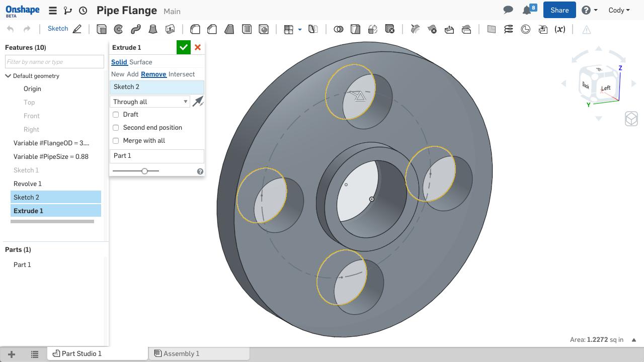Click the Filter by name or type field
Screen dimensions: 644x362
54,62
